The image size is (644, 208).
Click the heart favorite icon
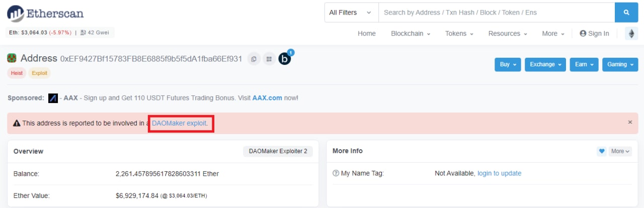tap(601, 151)
